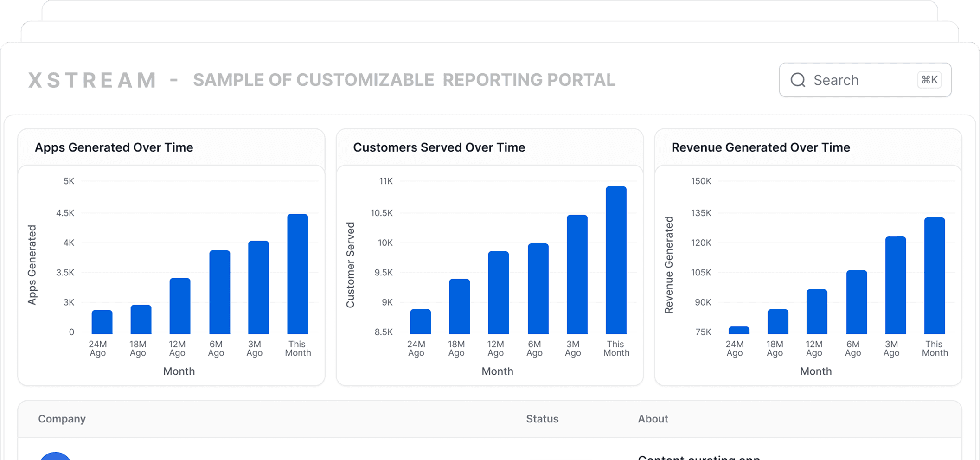
Task: Click the 'Month' x-axis label under Revenue chart
Action: tap(816, 371)
